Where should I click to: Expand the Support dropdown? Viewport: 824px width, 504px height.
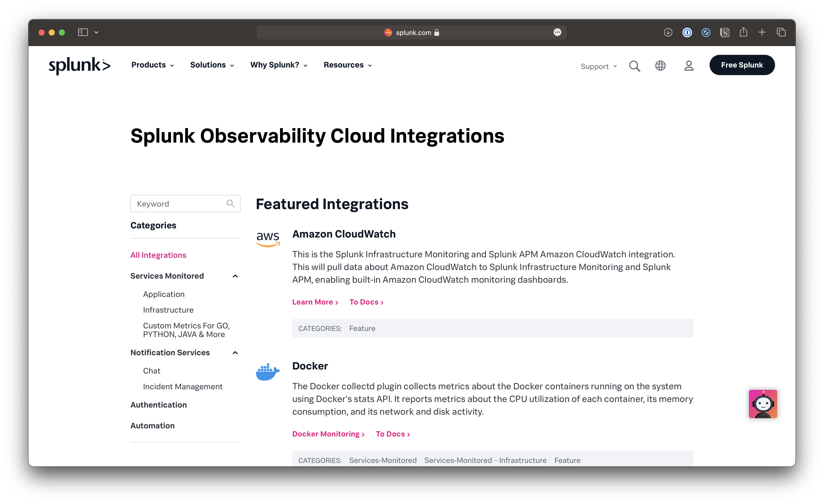point(598,66)
